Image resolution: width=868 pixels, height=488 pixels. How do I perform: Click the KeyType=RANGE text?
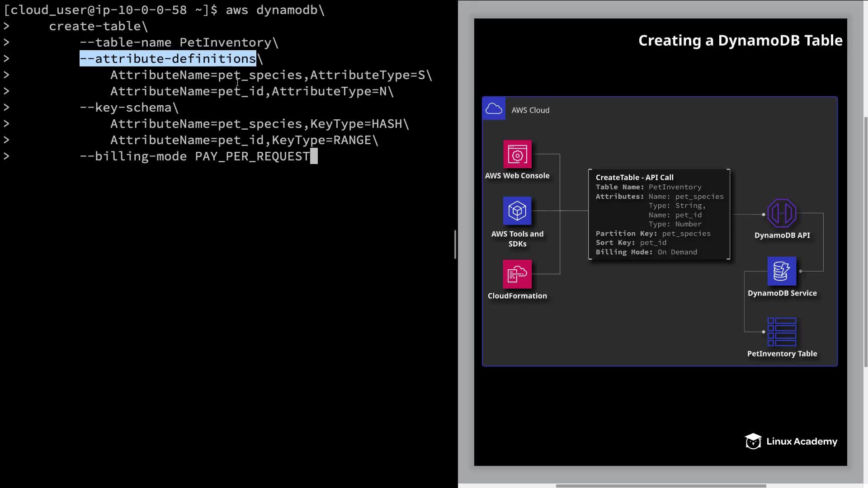click(321, 140)
